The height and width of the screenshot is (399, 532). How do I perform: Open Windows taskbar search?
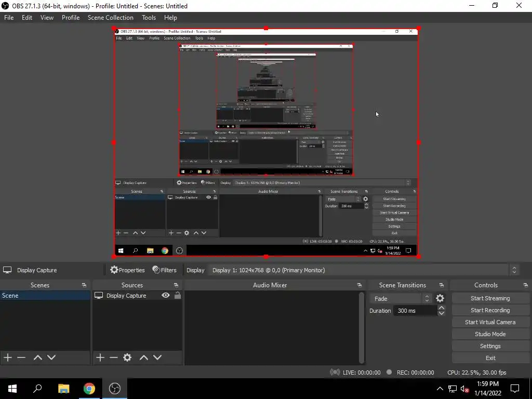37,389
